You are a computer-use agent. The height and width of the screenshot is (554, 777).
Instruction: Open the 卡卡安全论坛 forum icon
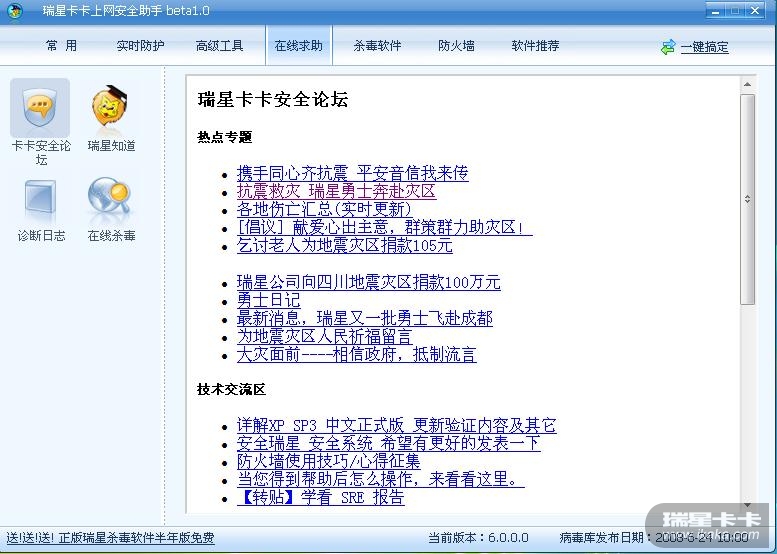click(40, 108)
